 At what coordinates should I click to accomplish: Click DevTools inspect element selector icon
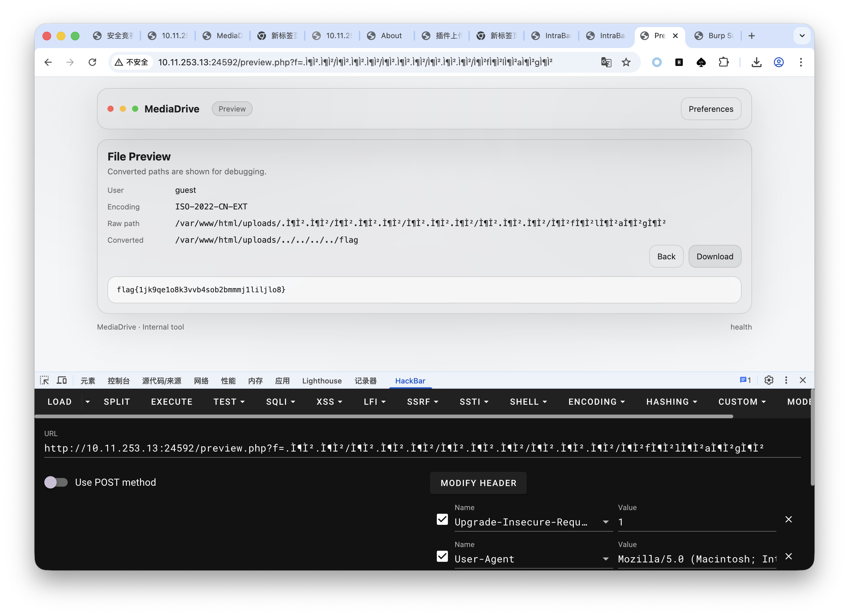click(x=45, y=380)
